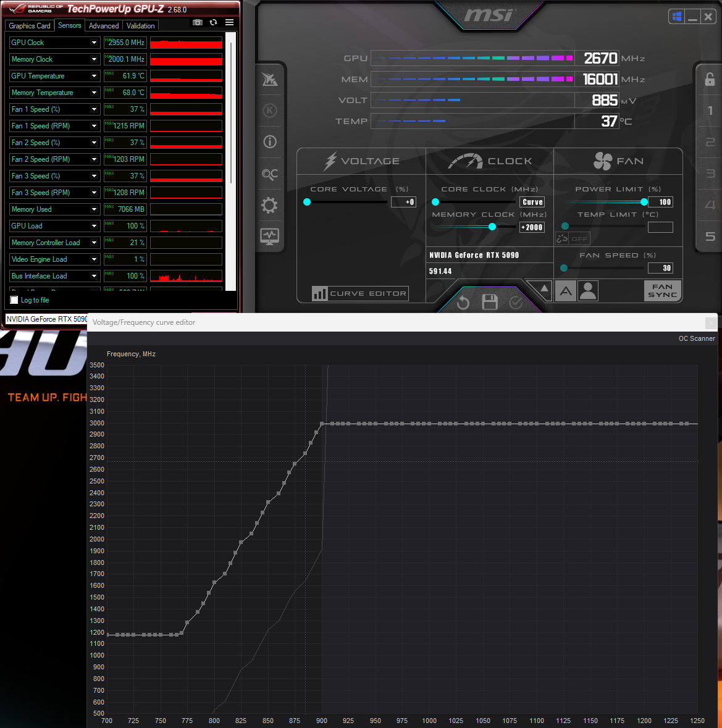
Task: Take a GPU-Z screenshot with camera icon
Action: (x=198, y=22)
